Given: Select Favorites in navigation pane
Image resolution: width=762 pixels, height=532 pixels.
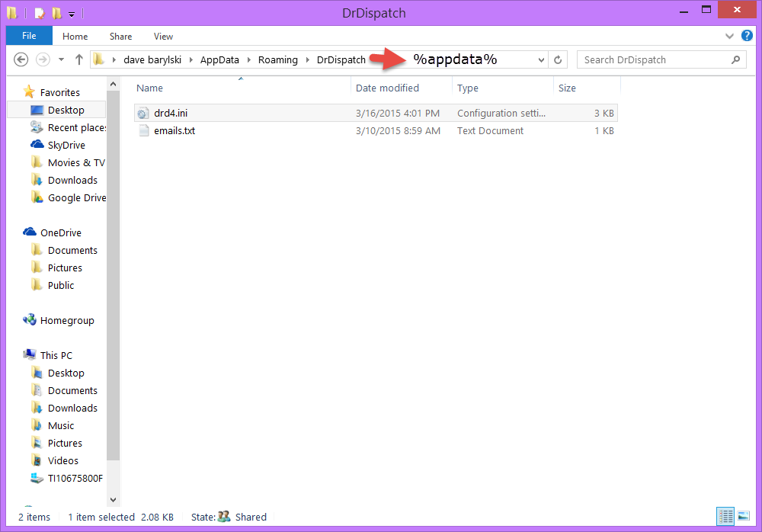Looking at the screenshot, I should point(59,92).
